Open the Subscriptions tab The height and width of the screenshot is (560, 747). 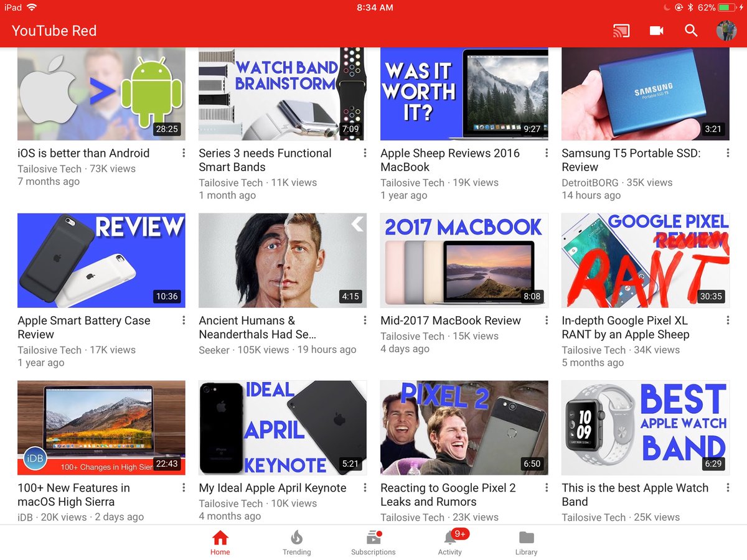pyautogui.click(x=374, y=543)
